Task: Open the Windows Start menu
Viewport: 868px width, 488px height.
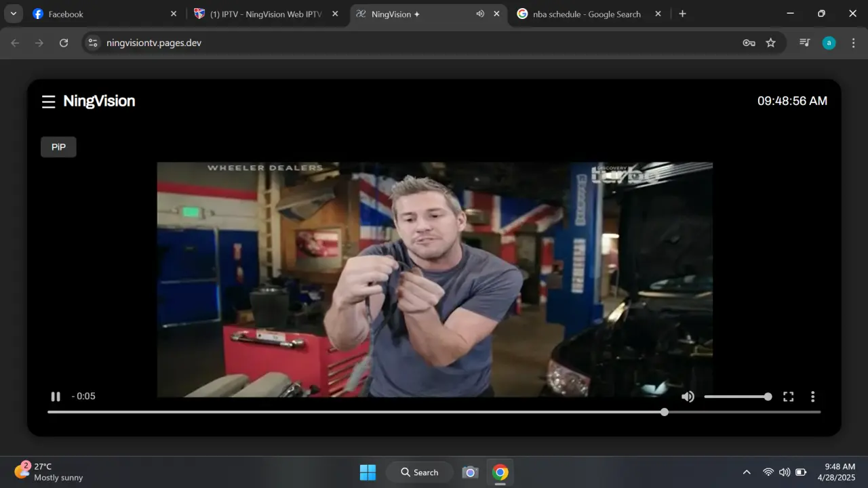Action: (x=368, y=472)
